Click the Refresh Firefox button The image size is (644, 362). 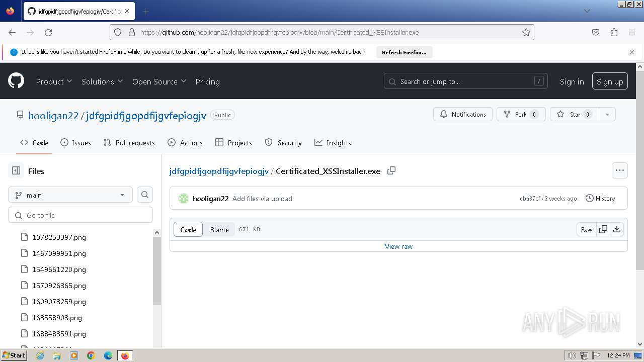404,52
